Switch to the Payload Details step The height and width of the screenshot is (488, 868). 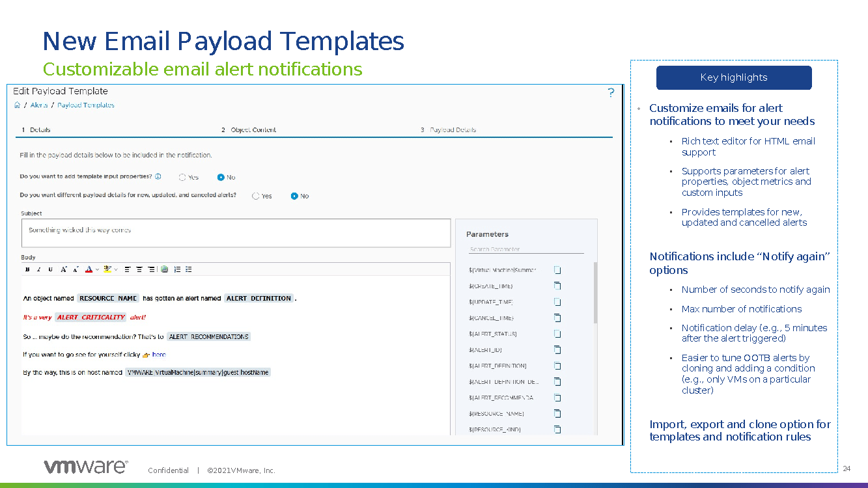(452, 130)
